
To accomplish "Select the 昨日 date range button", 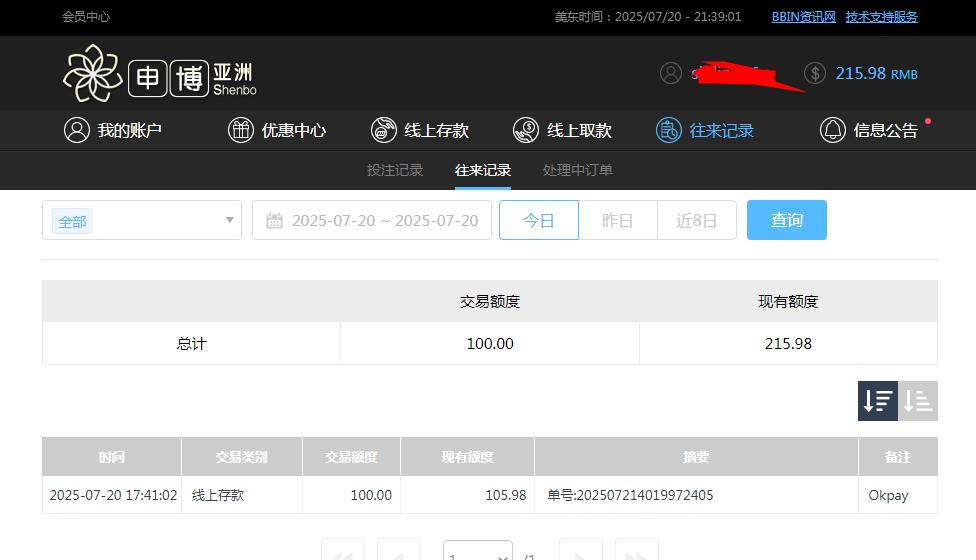I will click(617, 220).
